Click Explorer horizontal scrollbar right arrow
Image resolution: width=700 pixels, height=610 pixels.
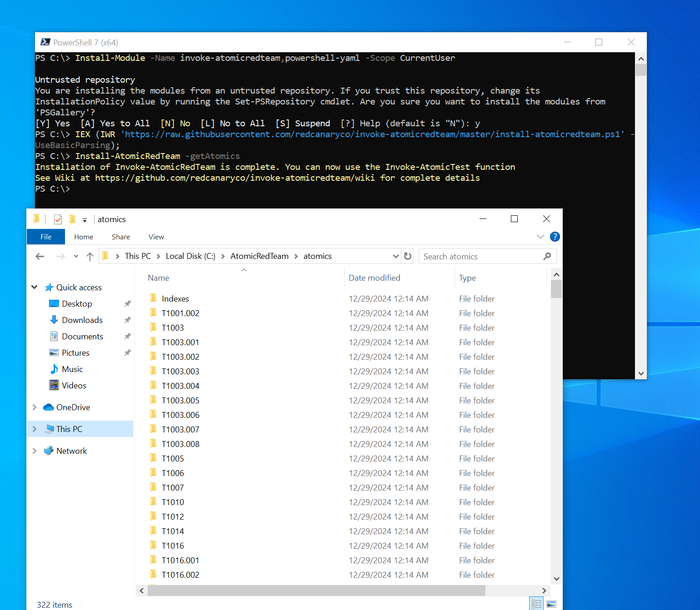(544, 590)
